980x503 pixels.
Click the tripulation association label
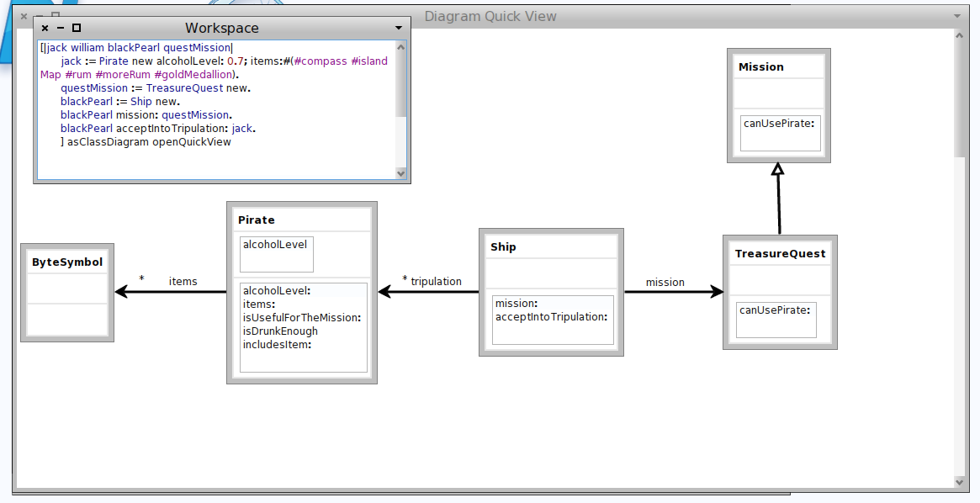click(x=437, y=281)
